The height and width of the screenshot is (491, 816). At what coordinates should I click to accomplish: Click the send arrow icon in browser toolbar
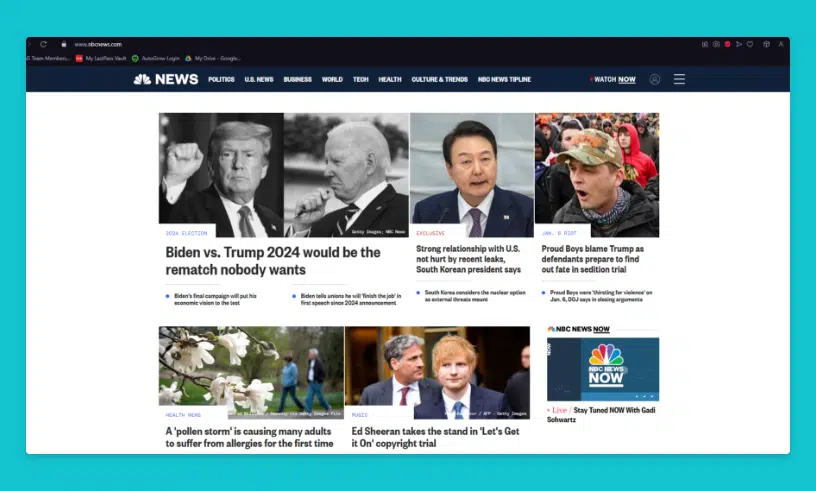click(739, 44)
